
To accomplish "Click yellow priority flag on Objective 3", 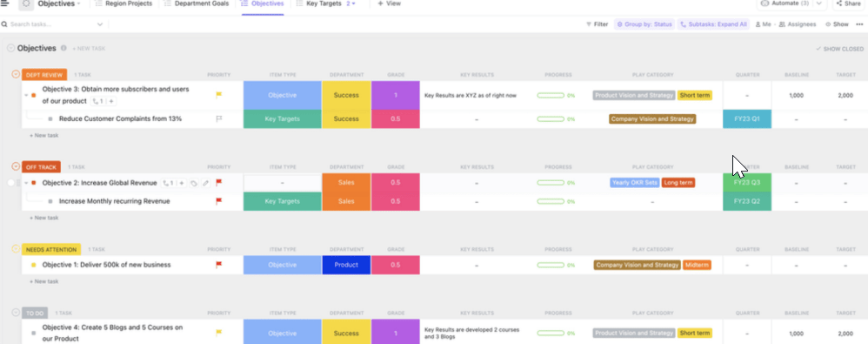I will click(x=218, y=95).
